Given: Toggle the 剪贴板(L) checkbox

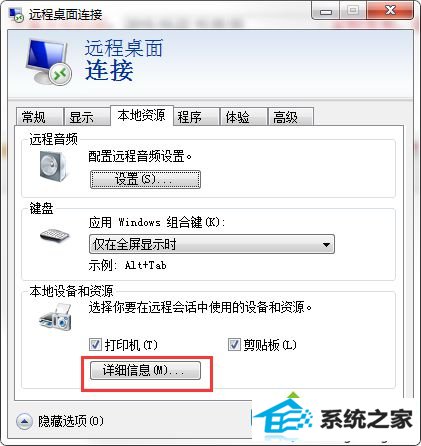Looking at the screenshot, I should point(234,345).
